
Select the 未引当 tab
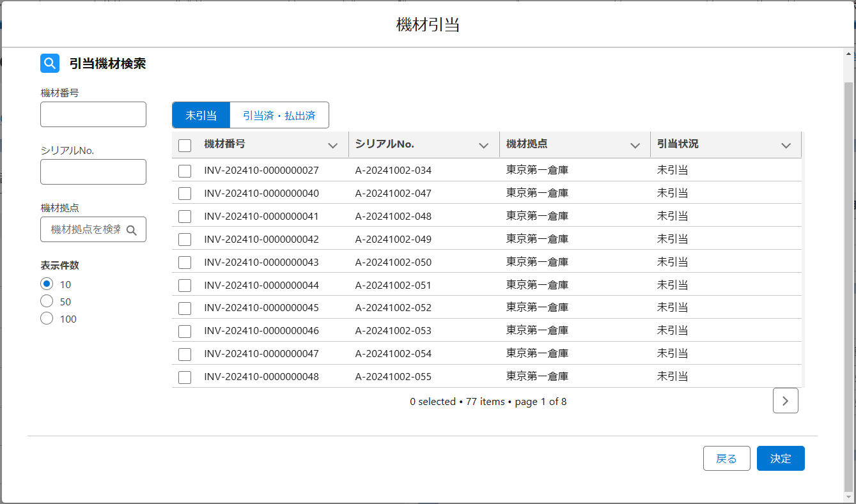click(201, 116)
